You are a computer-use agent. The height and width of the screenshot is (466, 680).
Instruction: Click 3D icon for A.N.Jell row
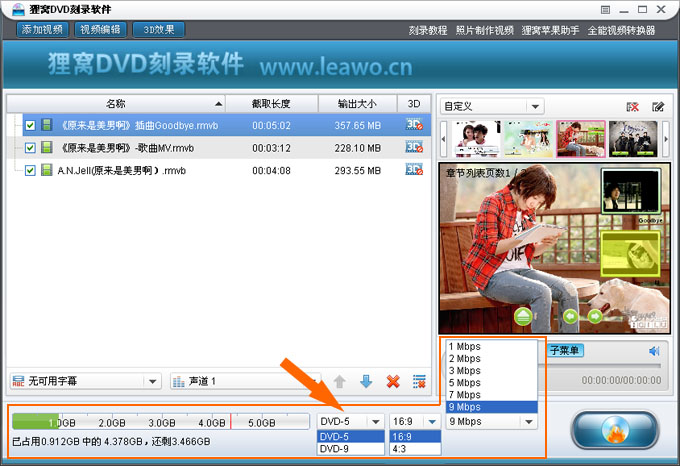pos(414,170)
